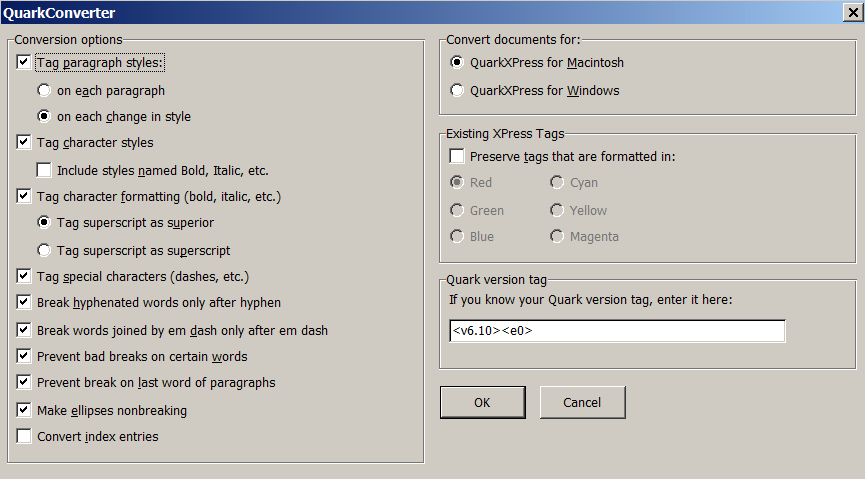Select the Green tag color radio
Viewport: 865px width, 479px height.
(457, 210)
